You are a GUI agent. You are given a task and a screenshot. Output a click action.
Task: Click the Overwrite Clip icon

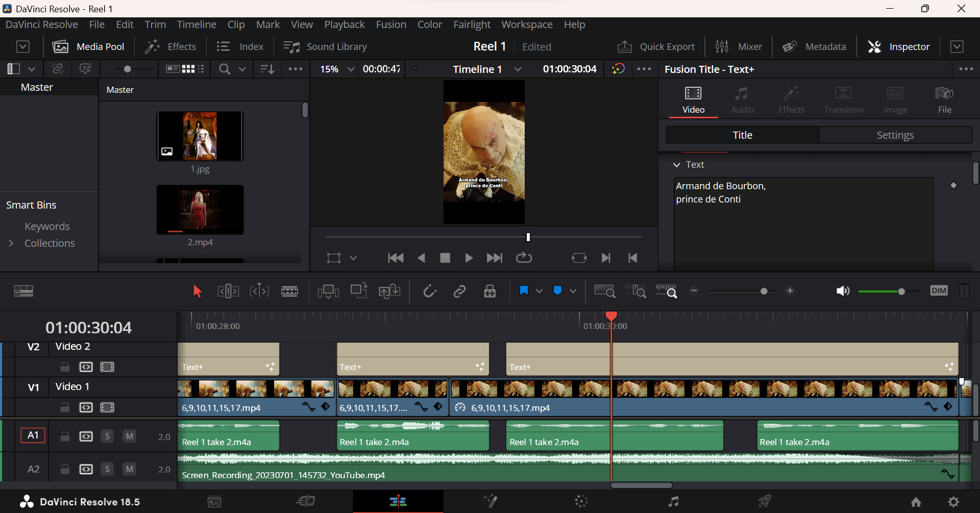(359, 291)
